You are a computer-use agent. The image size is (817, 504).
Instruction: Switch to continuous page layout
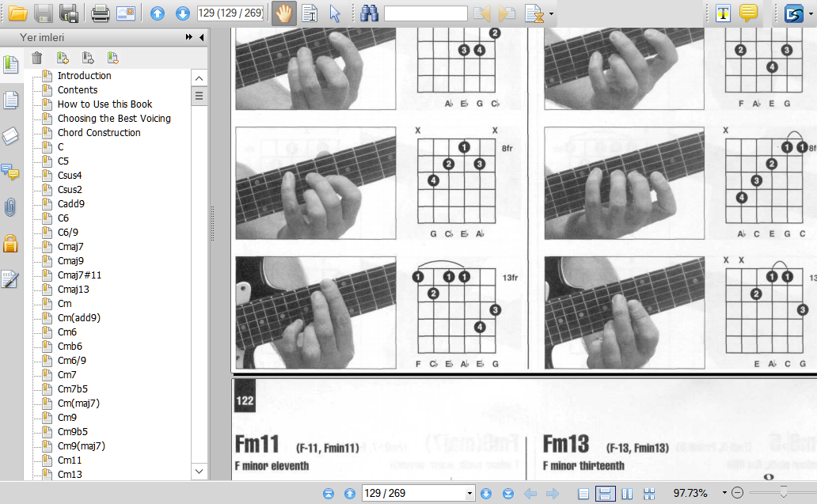point(605,494)
